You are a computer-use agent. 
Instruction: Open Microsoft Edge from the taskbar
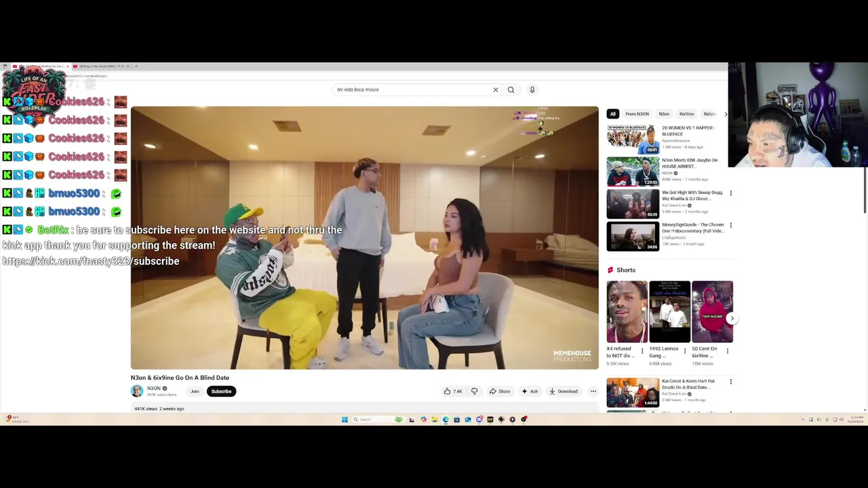[446, 420]
